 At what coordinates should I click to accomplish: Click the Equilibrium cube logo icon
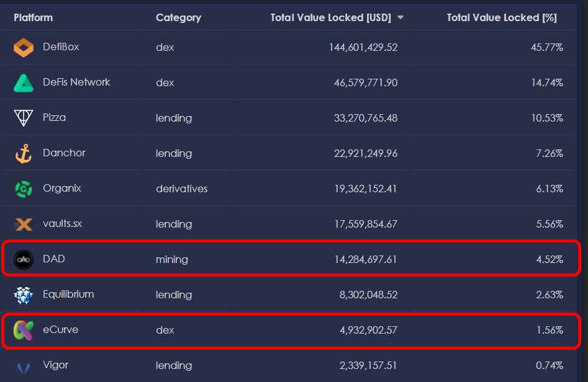[x=23, y=295]
